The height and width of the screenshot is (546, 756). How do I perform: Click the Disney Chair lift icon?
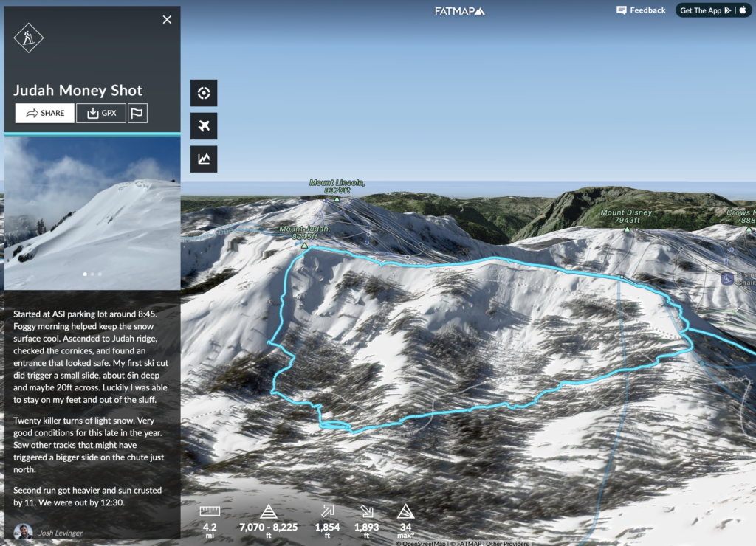pos(727,278)
